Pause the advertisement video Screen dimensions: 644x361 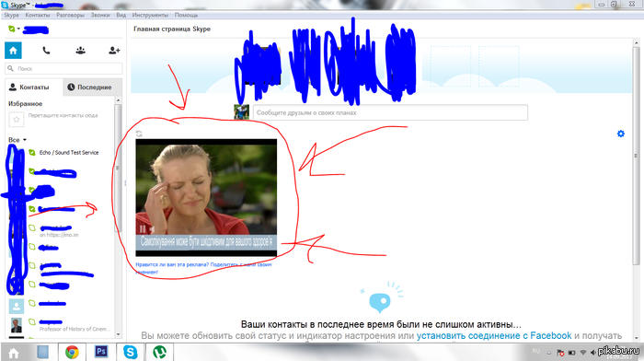[142, 229]
